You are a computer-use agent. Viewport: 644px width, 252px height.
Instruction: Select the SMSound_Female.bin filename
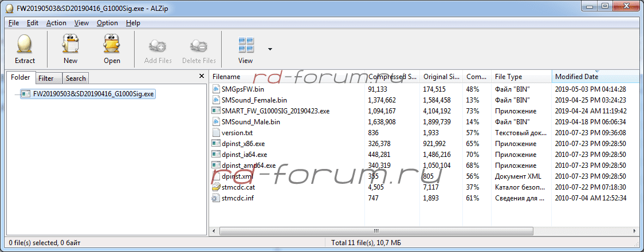(x=254, y=100)
